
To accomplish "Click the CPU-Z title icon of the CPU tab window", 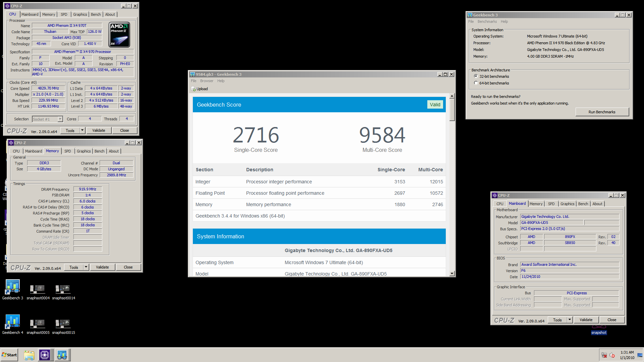I will pos(7,6).
